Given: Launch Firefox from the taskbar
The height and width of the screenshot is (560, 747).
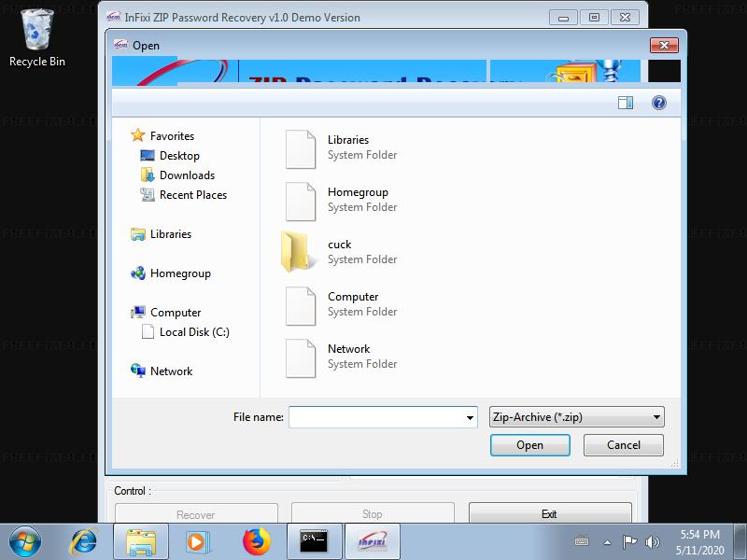Looking at the screenshot, I should point(256,542).
